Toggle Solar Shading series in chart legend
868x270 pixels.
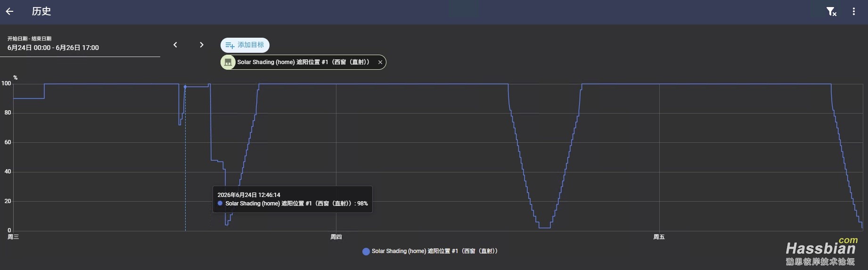430,251
